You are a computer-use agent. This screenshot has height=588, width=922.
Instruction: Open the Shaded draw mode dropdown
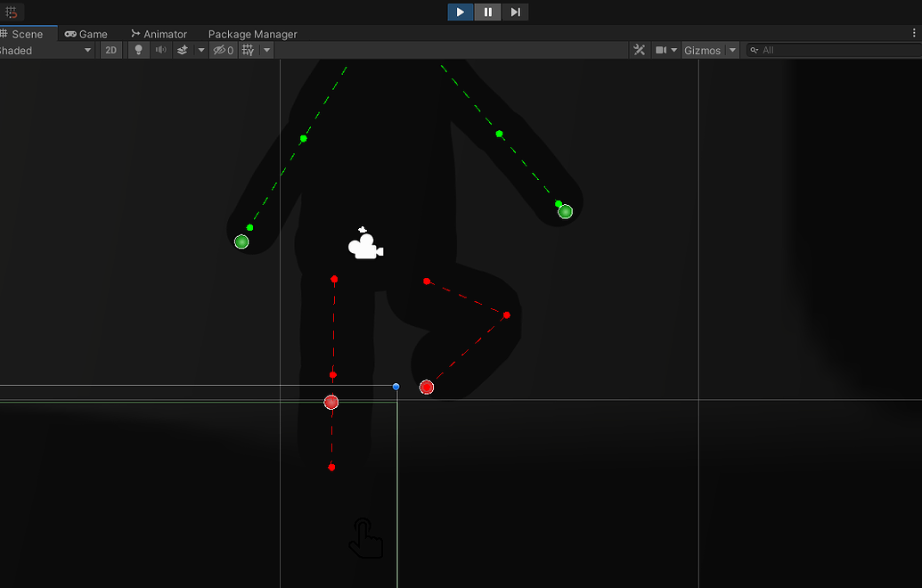45,50
